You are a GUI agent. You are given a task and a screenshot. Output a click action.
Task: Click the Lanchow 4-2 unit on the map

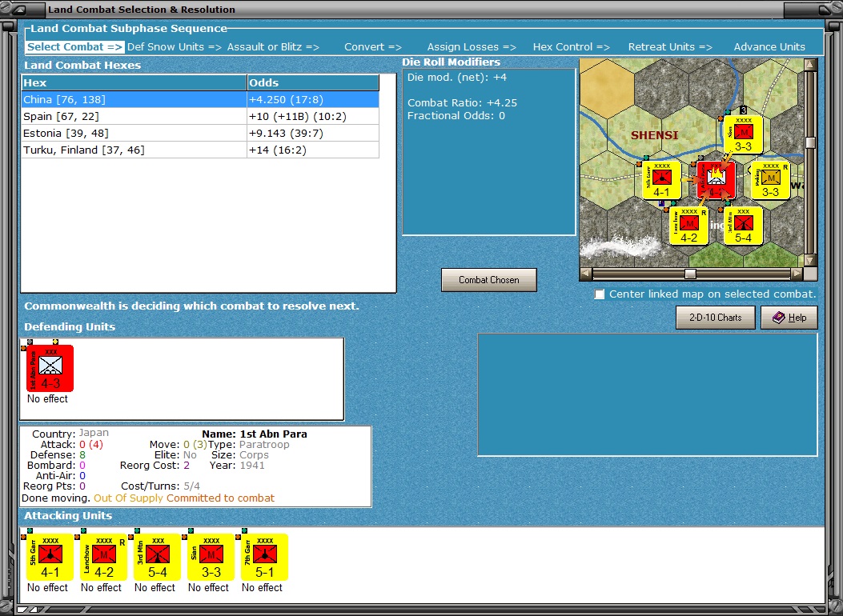(x=688, y=226)
